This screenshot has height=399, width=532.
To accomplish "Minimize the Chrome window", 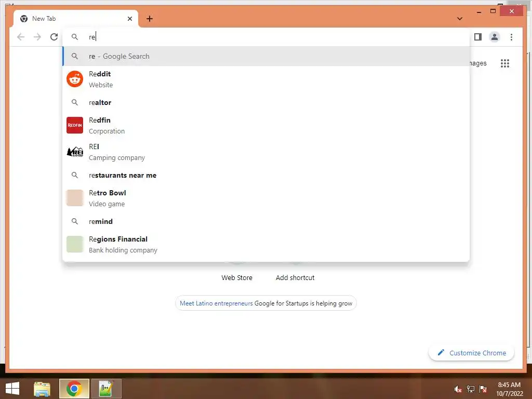I will click(x=478, y=11).
